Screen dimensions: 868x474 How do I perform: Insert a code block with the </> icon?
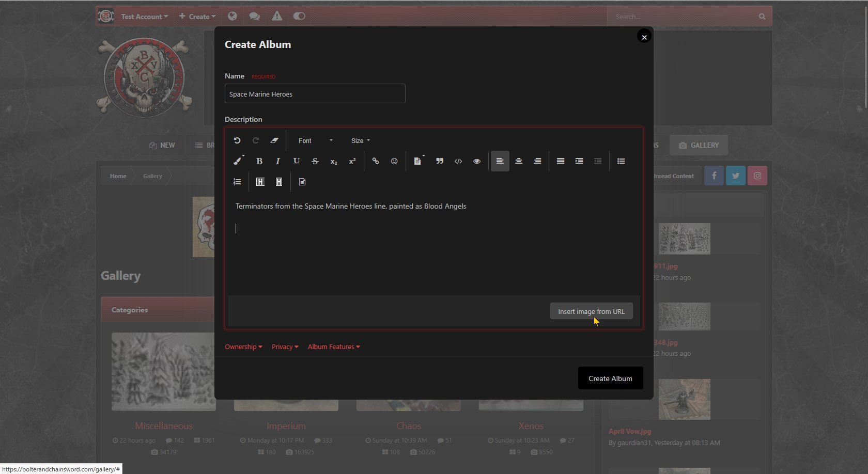coord(458,161)
